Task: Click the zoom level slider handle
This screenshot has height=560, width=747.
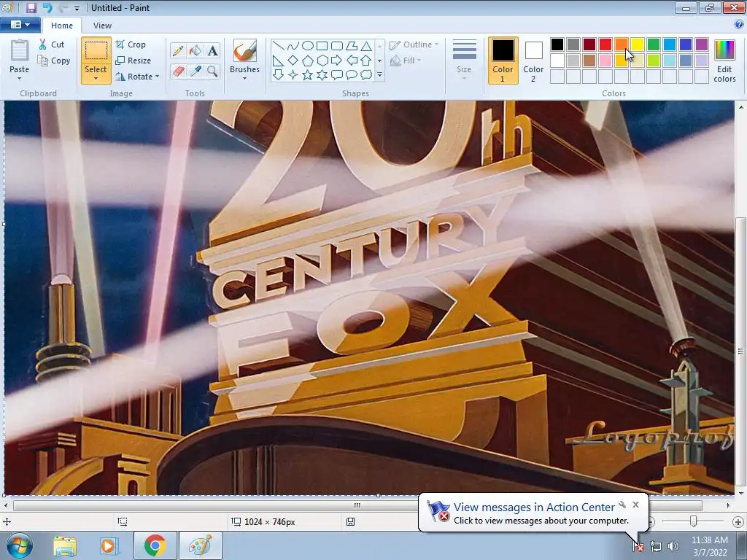Action: pos(694,521)
